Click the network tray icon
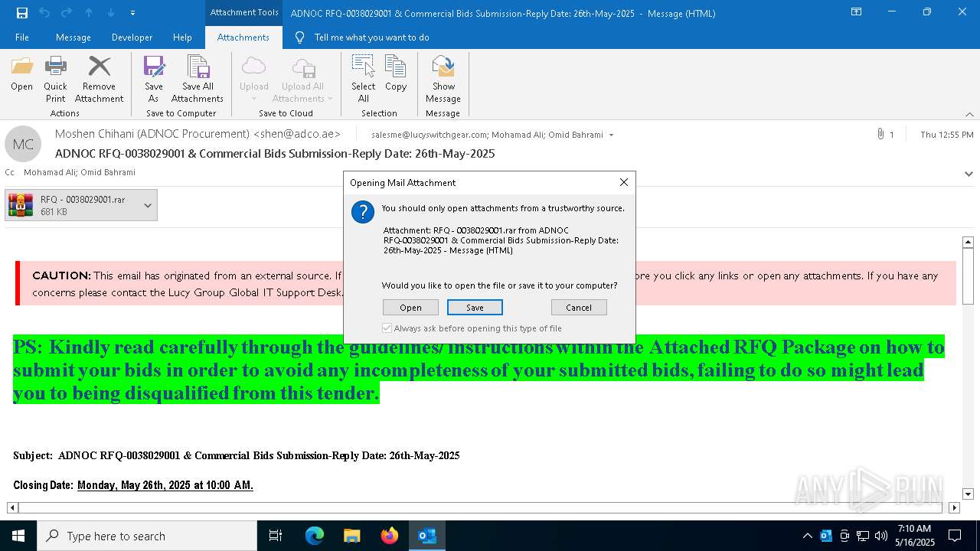 pos(863,536)
